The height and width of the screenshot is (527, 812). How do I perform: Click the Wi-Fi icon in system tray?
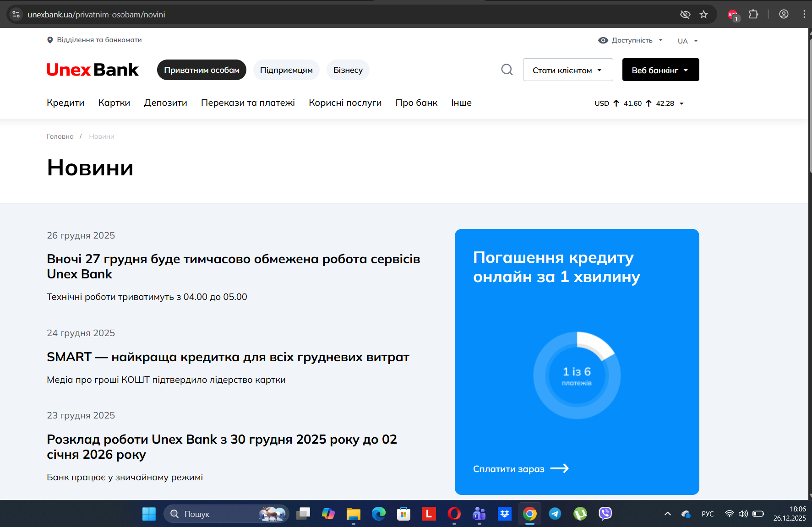click(730, 514)
